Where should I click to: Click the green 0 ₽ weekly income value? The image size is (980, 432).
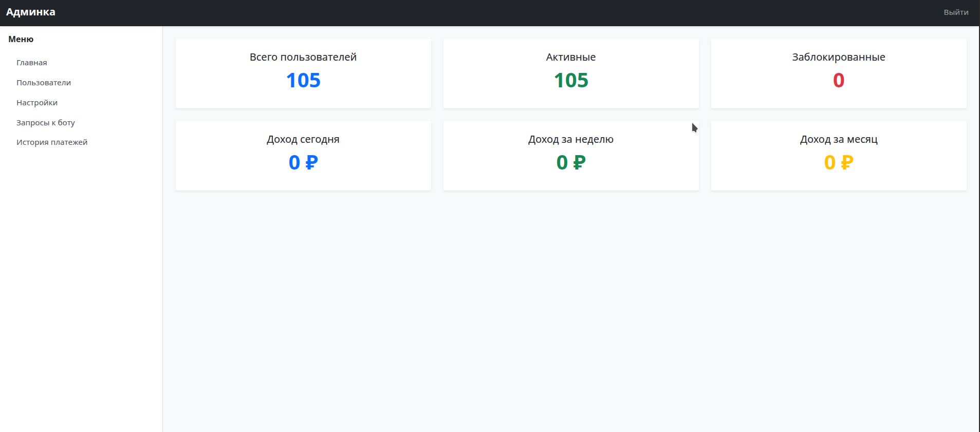571,163
